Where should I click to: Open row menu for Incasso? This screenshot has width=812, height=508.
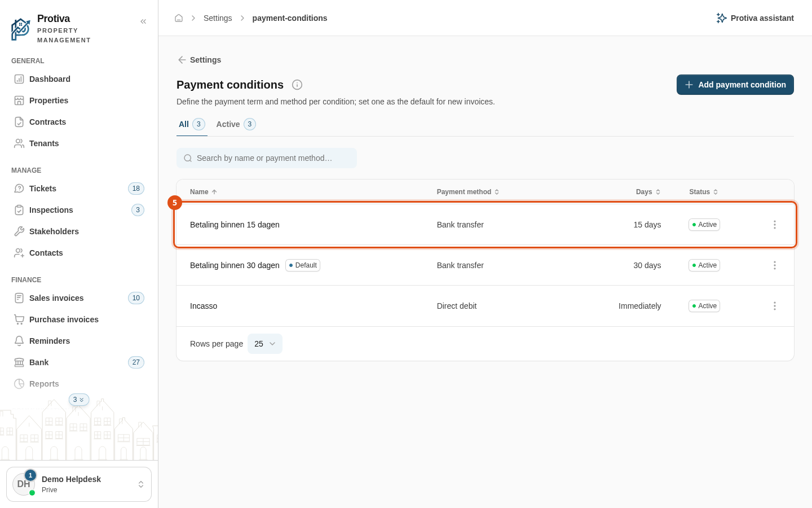pyautogui.click(x=775, y=306)
